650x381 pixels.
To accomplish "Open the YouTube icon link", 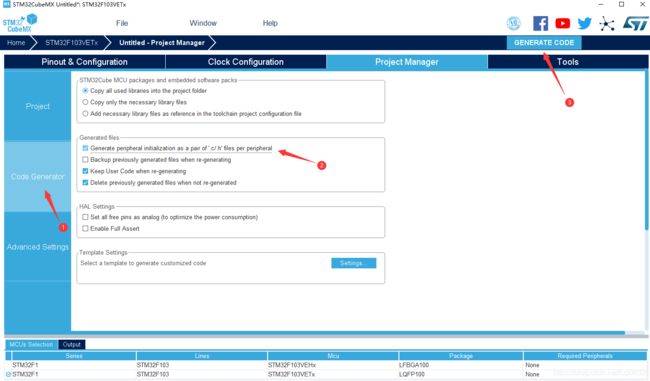I will pyautogui.click(x=563, y=23).
